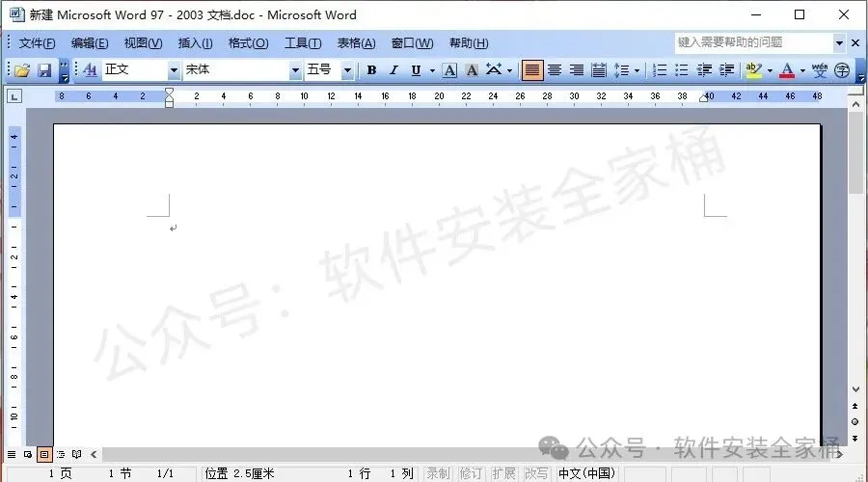Image resolution: width=868 pixels, height=482 pixels.
Task: Click the Next Page double-down arrow
Action: [x=855, y=438]
